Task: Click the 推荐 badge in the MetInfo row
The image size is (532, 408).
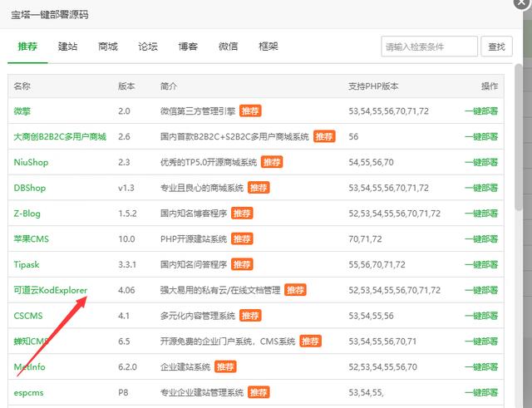Action: [x=225, y=367]
